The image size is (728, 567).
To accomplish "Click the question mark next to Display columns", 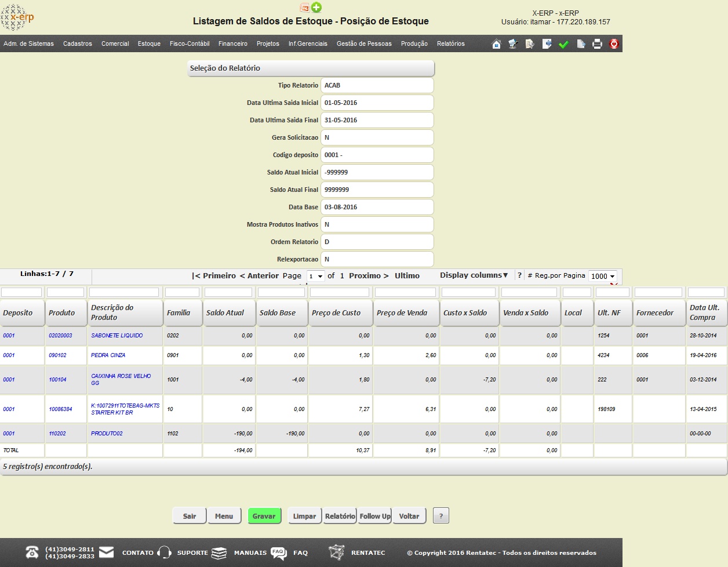I will pyautogui.click(x=519, y=275).
